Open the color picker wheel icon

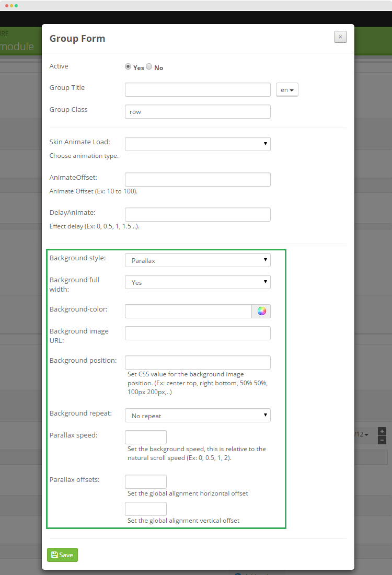click(x=261, y=312)
